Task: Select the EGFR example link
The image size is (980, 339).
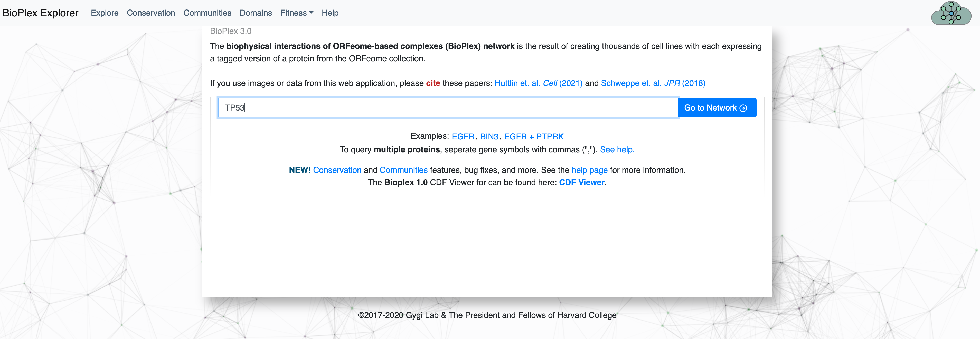Action: click(463, 136)
